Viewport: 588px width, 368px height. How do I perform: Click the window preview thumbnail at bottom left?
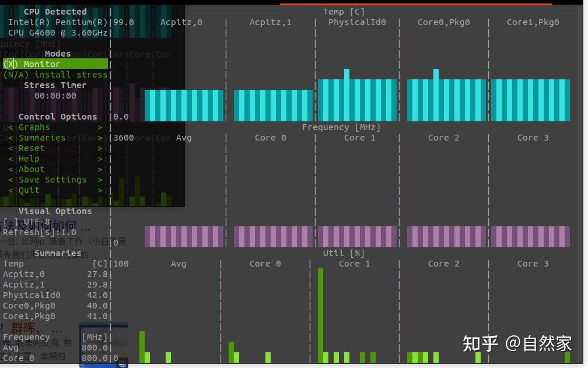coord(103,346)
